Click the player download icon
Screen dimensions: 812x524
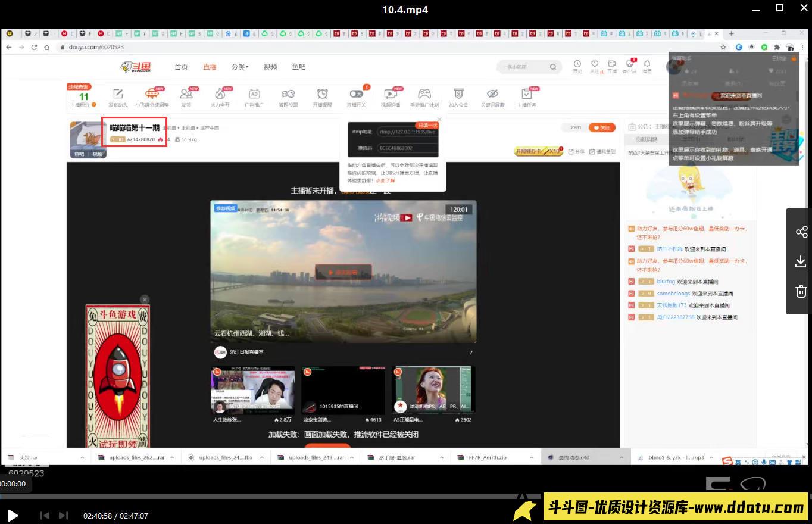801,261
